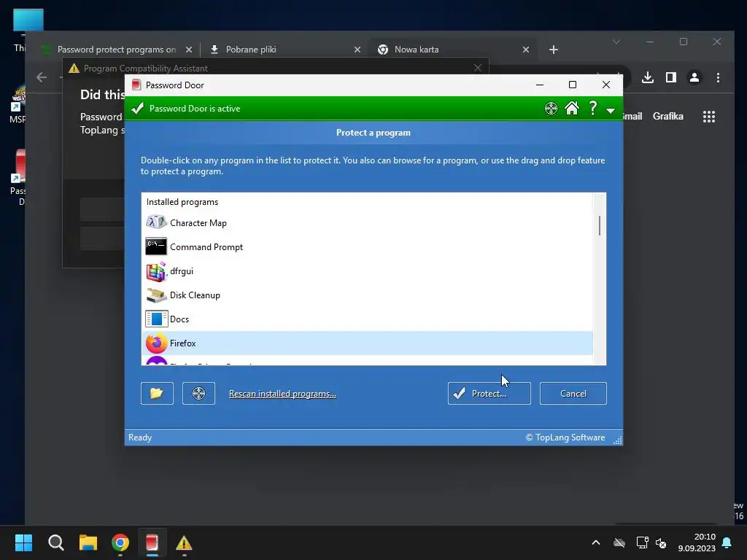Viewport: 747px width, 560px height.
Task: Toggle Chrome side panel icon
Action: 671,77
